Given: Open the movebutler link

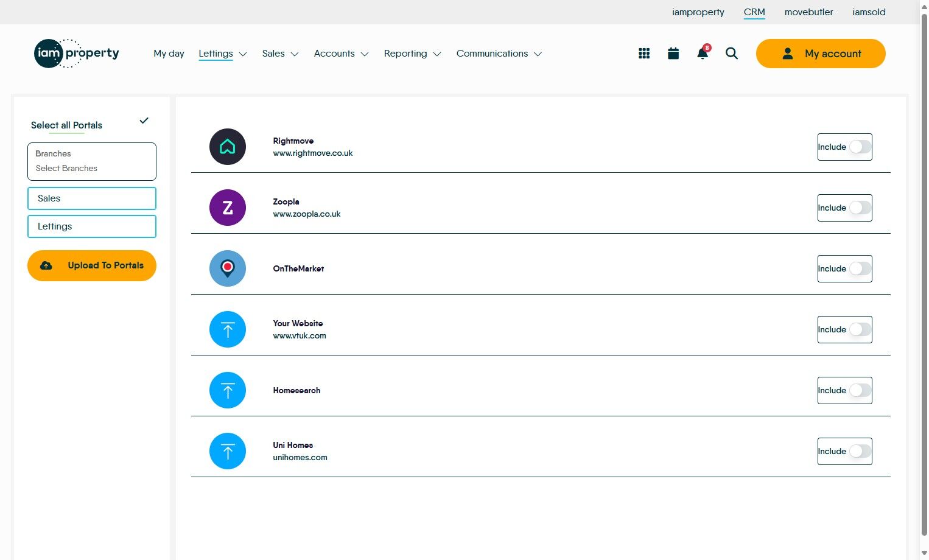Looking at the screenshot, I should pos(808,12).
